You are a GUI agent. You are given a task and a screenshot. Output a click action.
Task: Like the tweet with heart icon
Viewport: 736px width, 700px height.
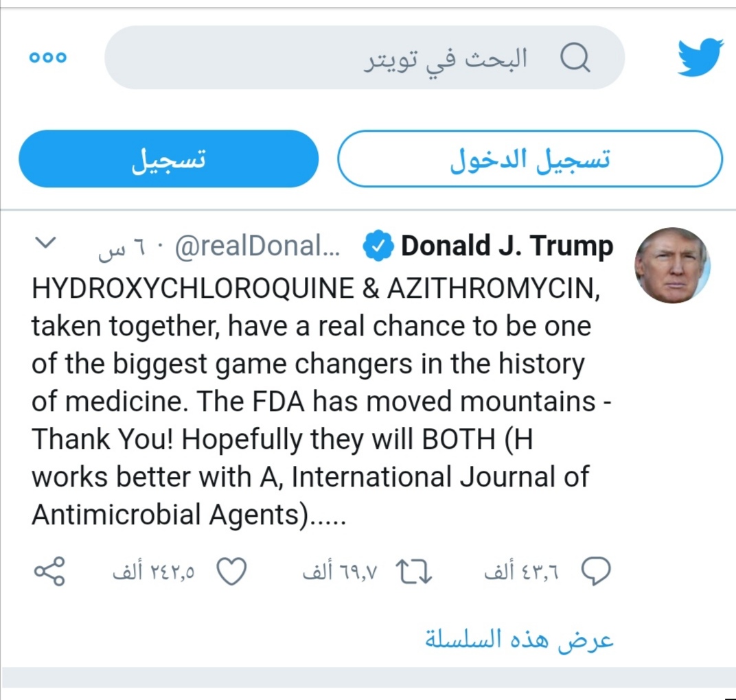click(231, 572)
